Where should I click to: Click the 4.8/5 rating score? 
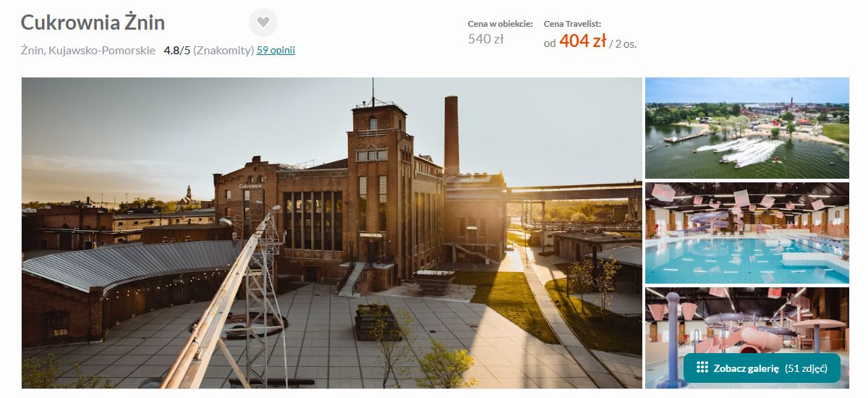pyautogui.click(x=177, y=50)
